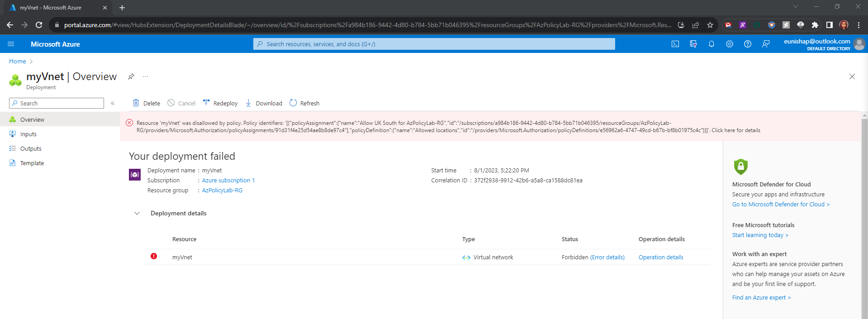Open the AzPolicyLab-RG resource group link
This screenshot has height=319, width=868.
[222, 190]
